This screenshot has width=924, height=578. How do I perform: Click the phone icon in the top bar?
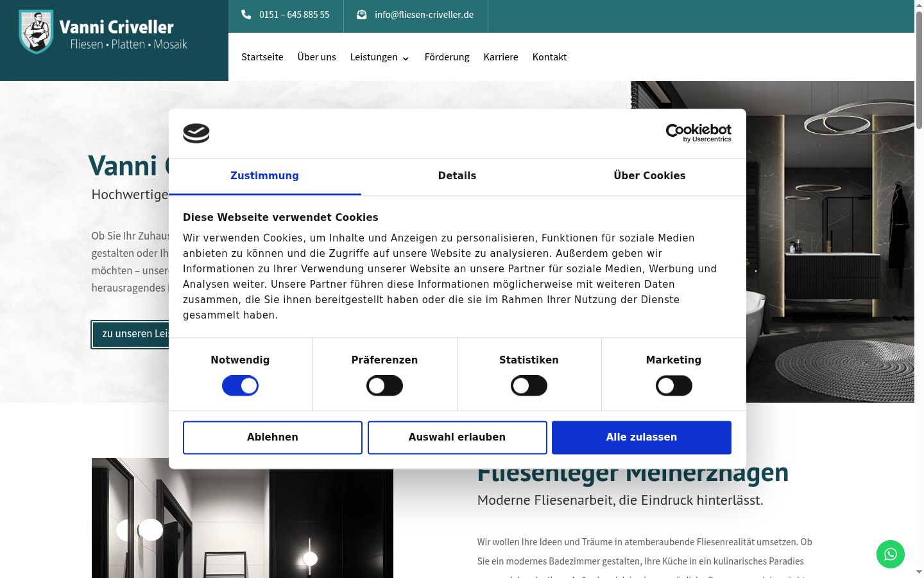tap(246, 14)
